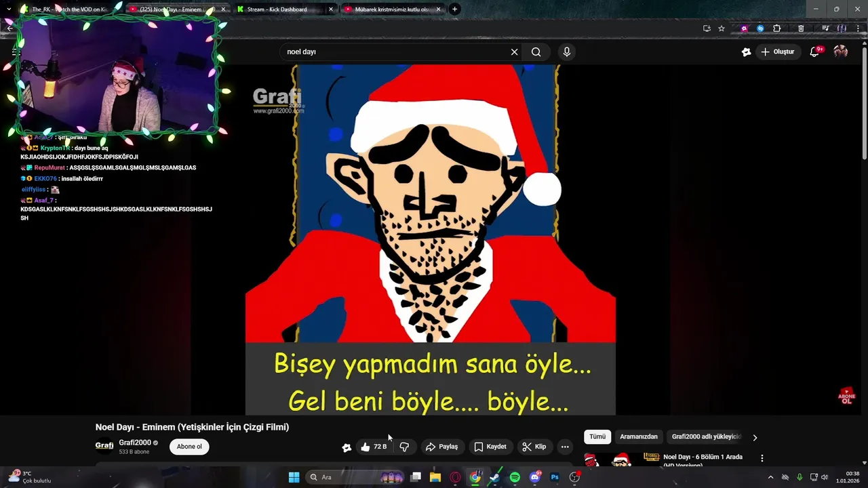Click chat username KryptonTR
868x488 pixels.
[55, 148]
